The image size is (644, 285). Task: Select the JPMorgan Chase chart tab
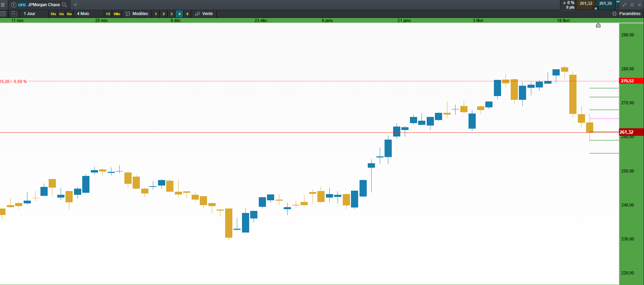44,5
